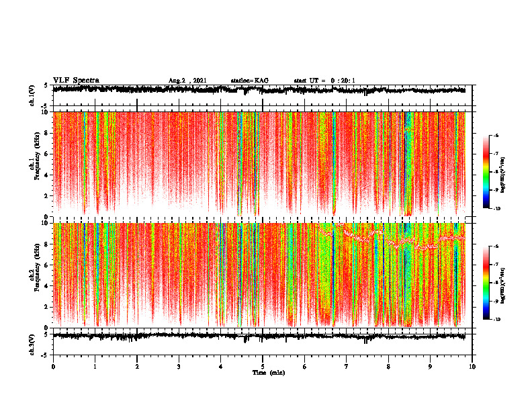Click the ch.3(V) axis label at bottom
The width and height of the screenshot is (532, 411).
pyautogui.click(x=32, y=345)
